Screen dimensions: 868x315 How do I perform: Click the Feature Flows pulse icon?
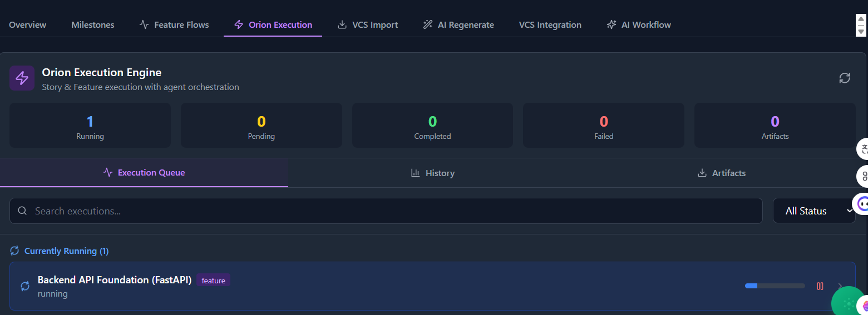144,25
